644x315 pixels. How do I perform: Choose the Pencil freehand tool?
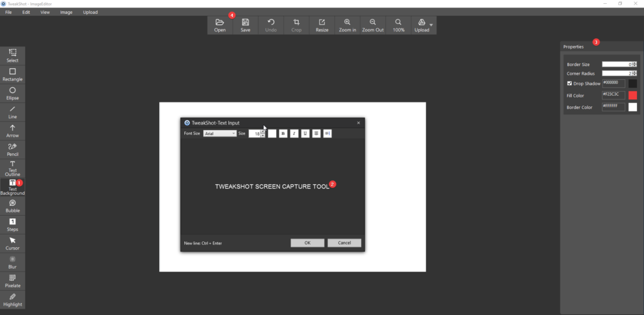(13, 150)
